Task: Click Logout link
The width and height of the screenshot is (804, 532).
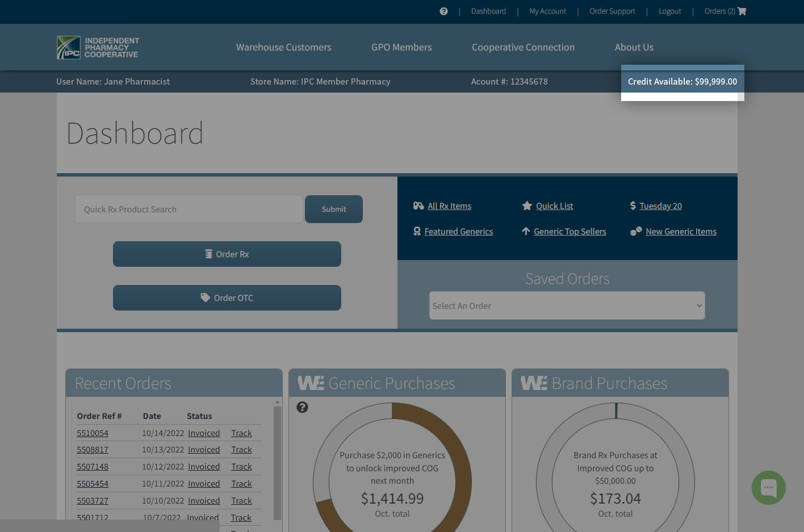Action: [670, 11]
